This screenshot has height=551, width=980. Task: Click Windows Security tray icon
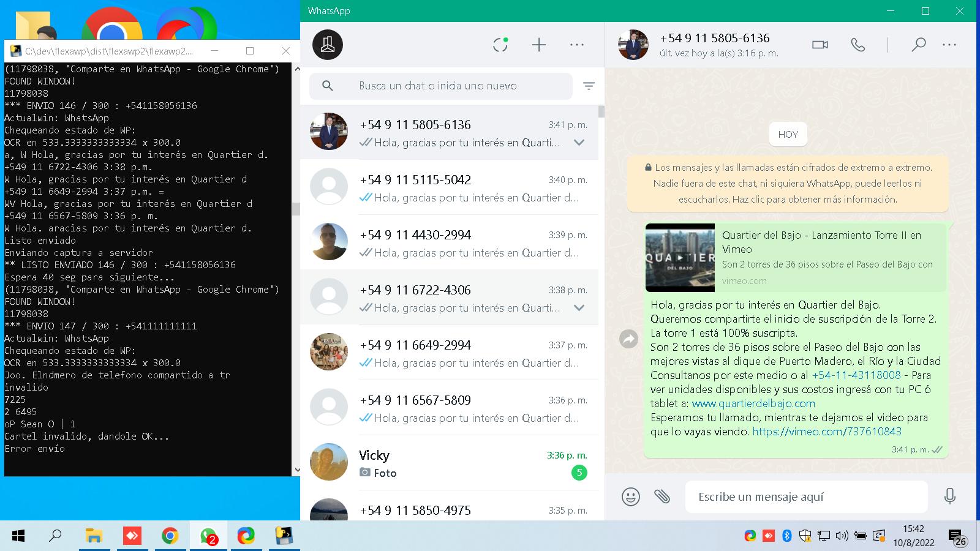(x=805, y=536)
